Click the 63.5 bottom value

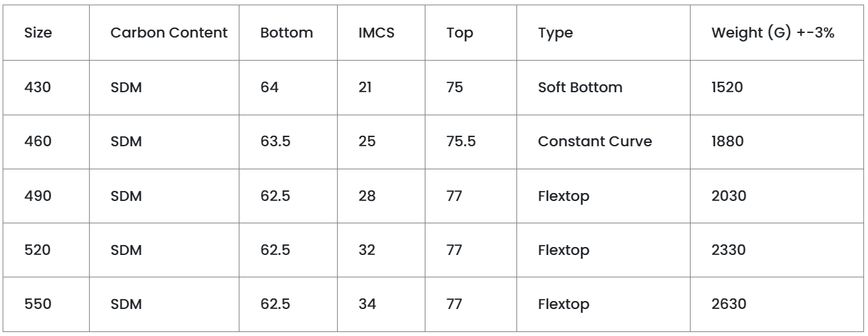[276, 142]
